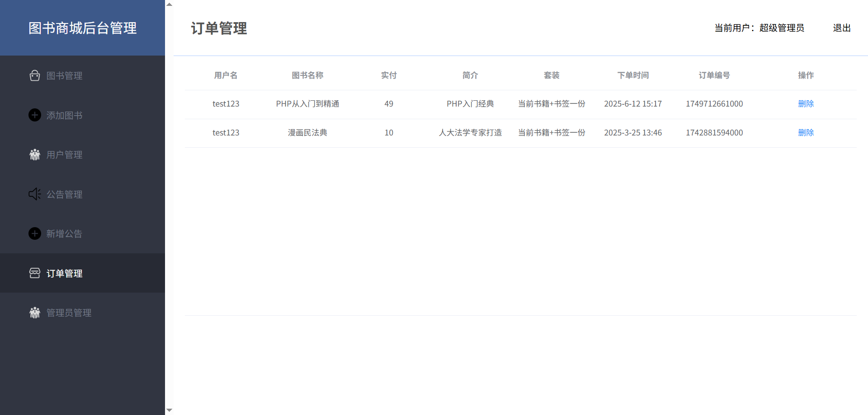Click the 操作 column header
Image resolution: width=868 pixels, height=415 pixels.
tap(806, 75)
